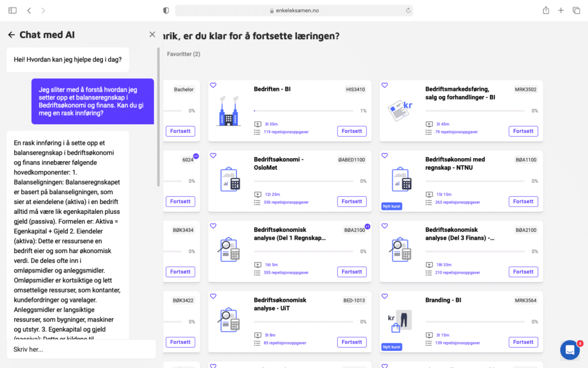Type in the Skriv her message field
Image resolution: width=588 pixels, height=368 pixels.
(80, 349)
